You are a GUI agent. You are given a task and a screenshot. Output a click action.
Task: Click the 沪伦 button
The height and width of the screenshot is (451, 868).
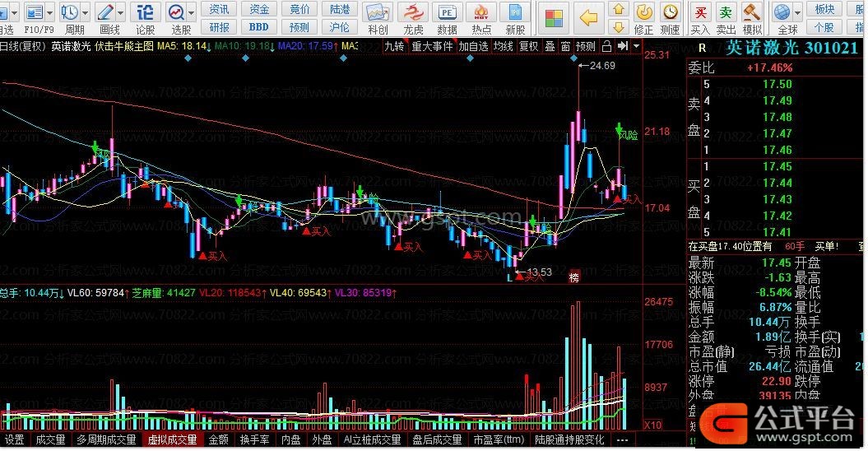tap(339, 26)
